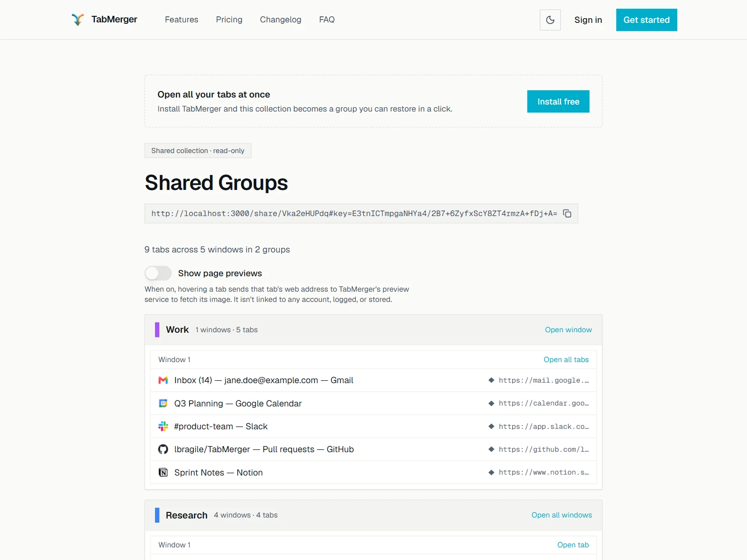The image size is (747, 560).
Task: Click diamond icon beside app.slack URL
Action: tap(491, 426)
